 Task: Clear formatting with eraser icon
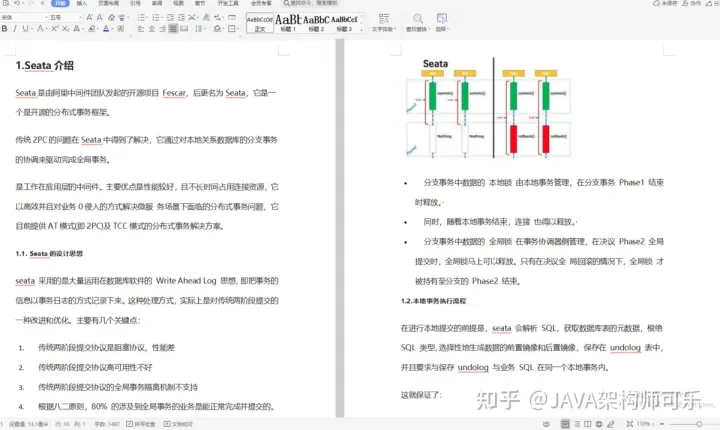point(111,17)
